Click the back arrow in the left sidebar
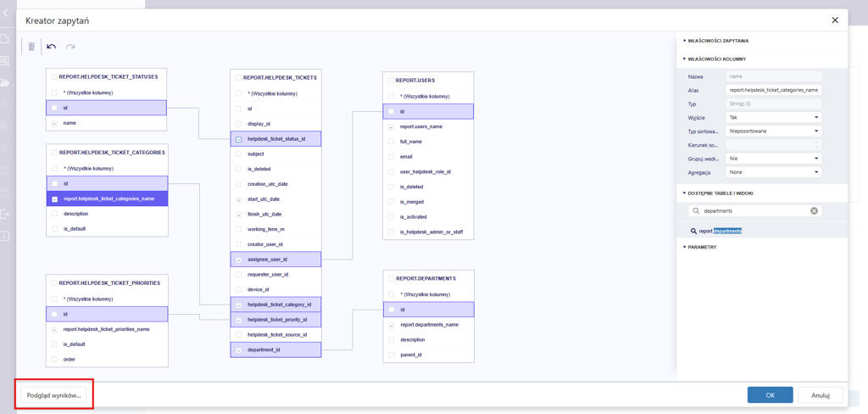868x414 pixels. click(x=5, y=14)
